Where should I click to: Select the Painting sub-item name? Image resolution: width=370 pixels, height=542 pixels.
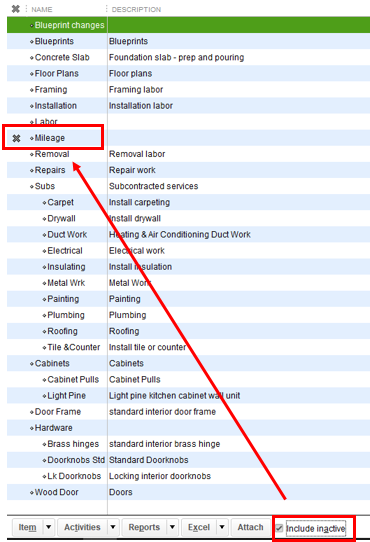(x=63, y=299)
